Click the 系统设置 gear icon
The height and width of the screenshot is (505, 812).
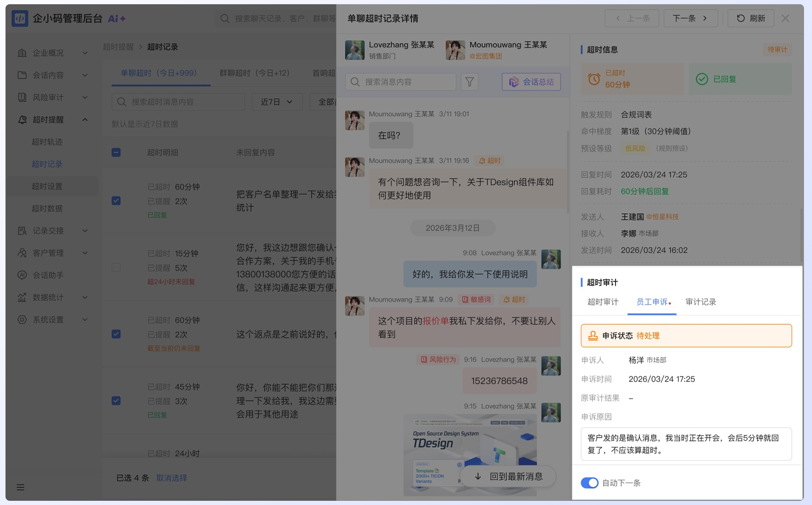pos(22,320)
